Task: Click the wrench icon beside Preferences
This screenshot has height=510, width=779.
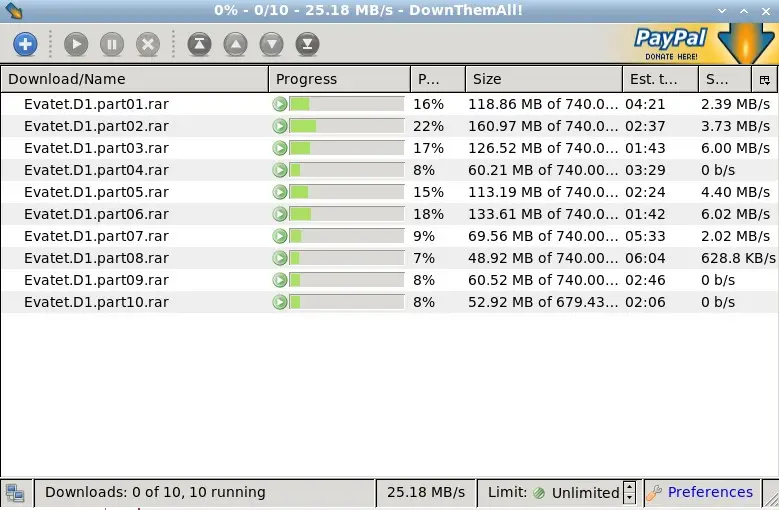Action: 654,493
